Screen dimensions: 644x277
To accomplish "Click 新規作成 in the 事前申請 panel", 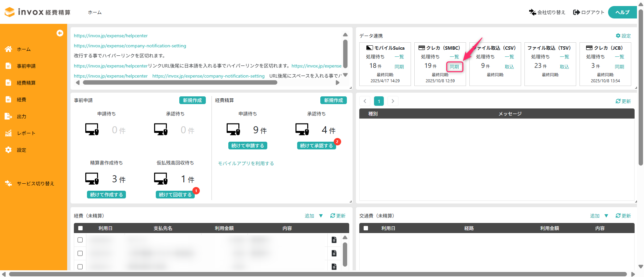I will click(192, 100).
